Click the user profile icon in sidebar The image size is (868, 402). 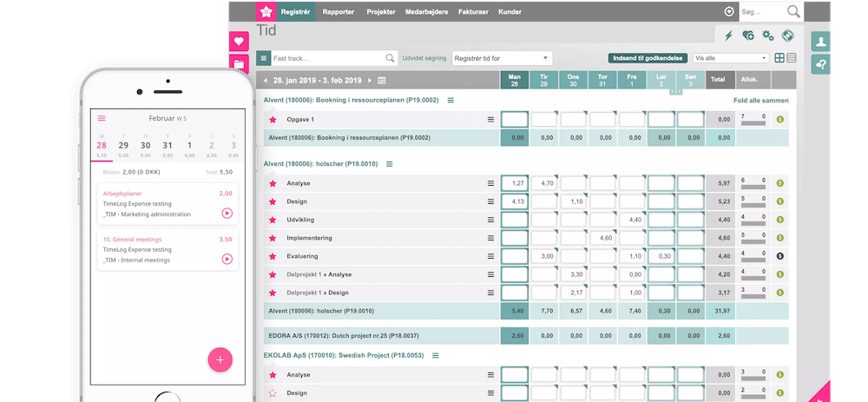click(x=820, y=42)
